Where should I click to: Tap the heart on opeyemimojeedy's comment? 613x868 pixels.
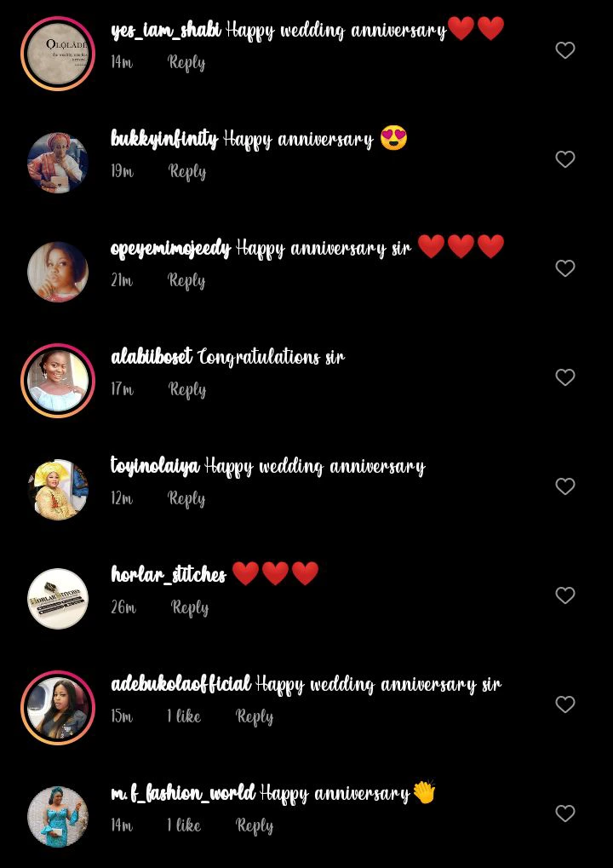click(x=564, y=268)
